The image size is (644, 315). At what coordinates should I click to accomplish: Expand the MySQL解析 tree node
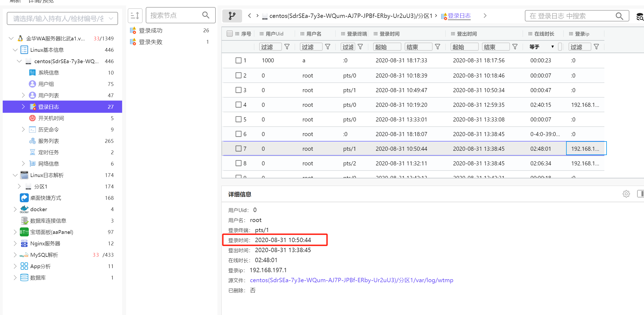[x=15, y=255]
